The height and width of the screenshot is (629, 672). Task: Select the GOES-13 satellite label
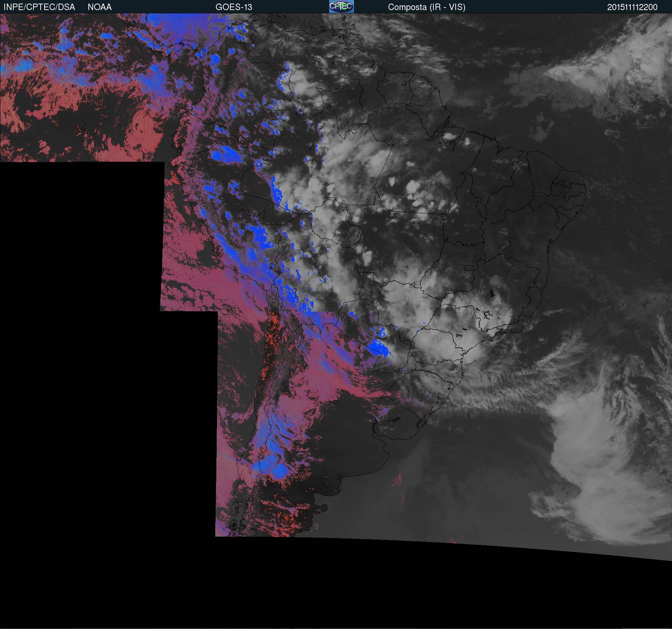[234, 7]
